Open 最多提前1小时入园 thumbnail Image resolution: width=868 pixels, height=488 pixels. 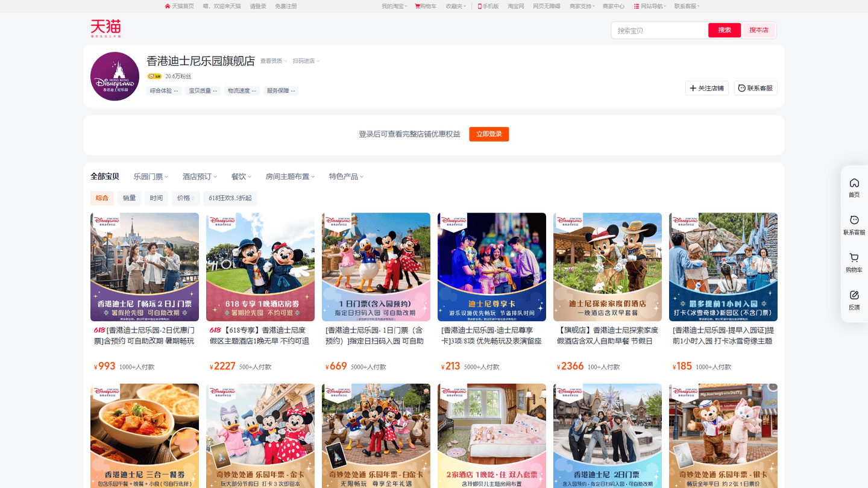(723, 267)
